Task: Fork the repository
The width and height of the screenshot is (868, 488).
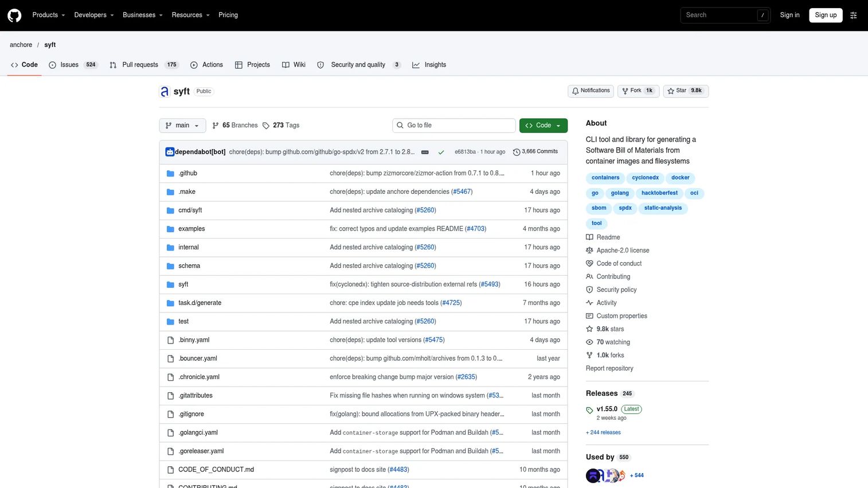Action: (x=639, y=91)
